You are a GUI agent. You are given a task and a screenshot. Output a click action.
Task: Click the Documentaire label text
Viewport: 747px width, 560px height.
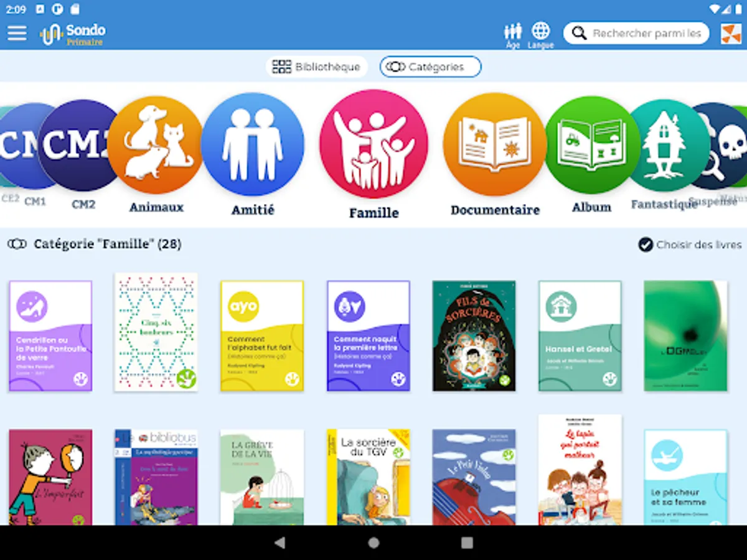[x=495, y=210]
